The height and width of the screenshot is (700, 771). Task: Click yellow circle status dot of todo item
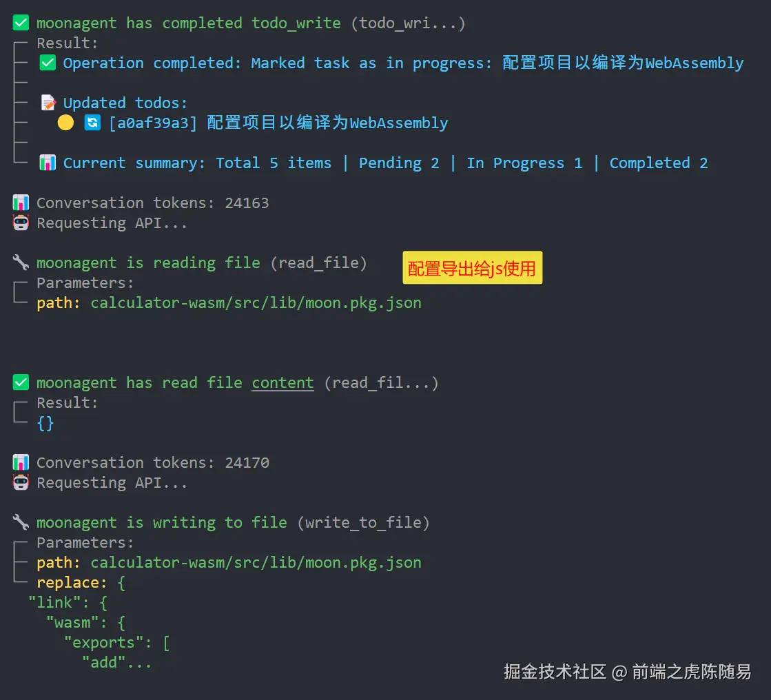click(65, 123)
